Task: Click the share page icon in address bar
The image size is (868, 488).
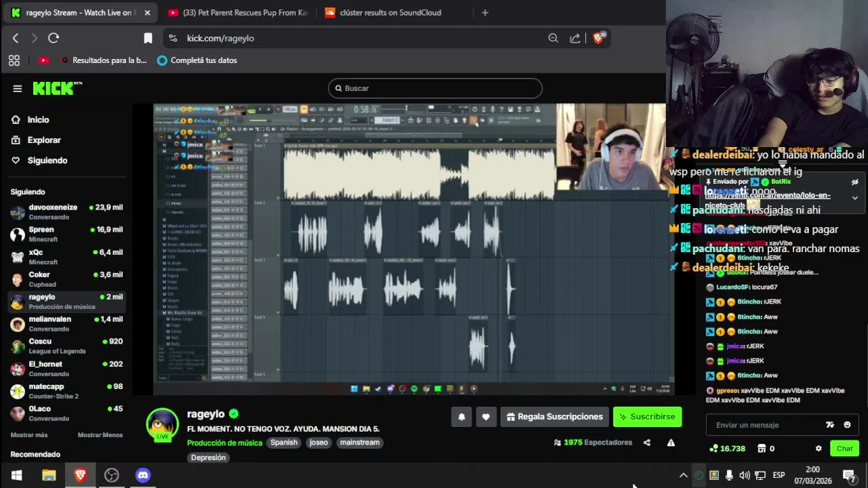Action: point(575,38)
